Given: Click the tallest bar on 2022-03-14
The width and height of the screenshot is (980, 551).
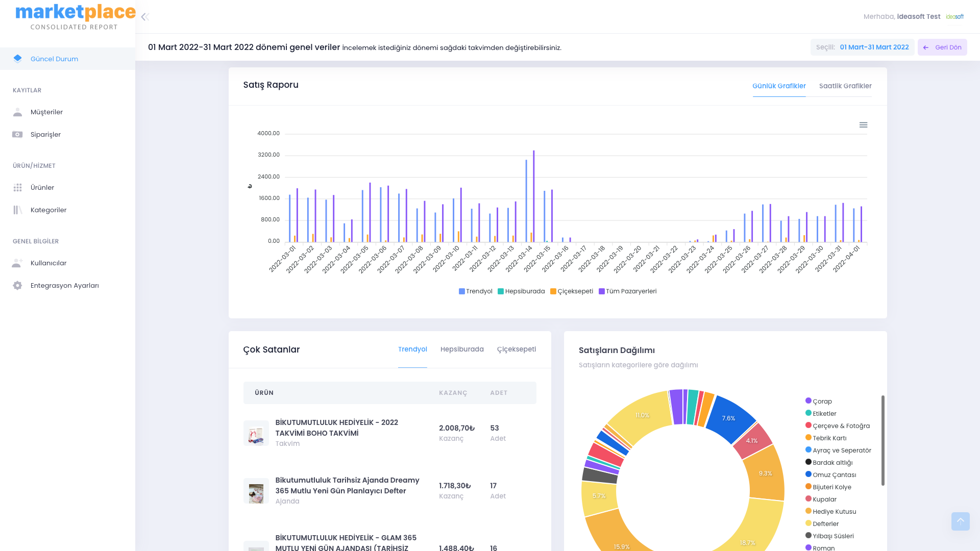Looking at the screenshot, I should pyautogui.click(x=534, y=196).
